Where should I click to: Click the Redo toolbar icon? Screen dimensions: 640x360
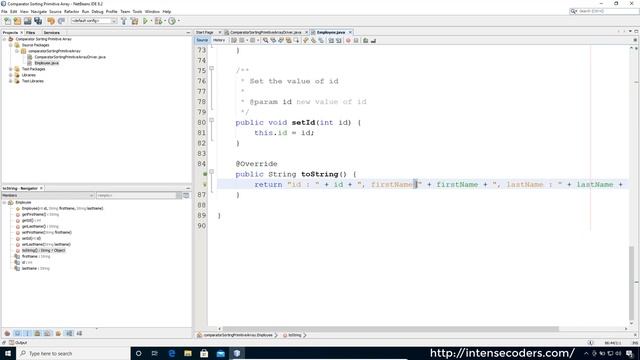pyautogui.click(x=61, y=21)
